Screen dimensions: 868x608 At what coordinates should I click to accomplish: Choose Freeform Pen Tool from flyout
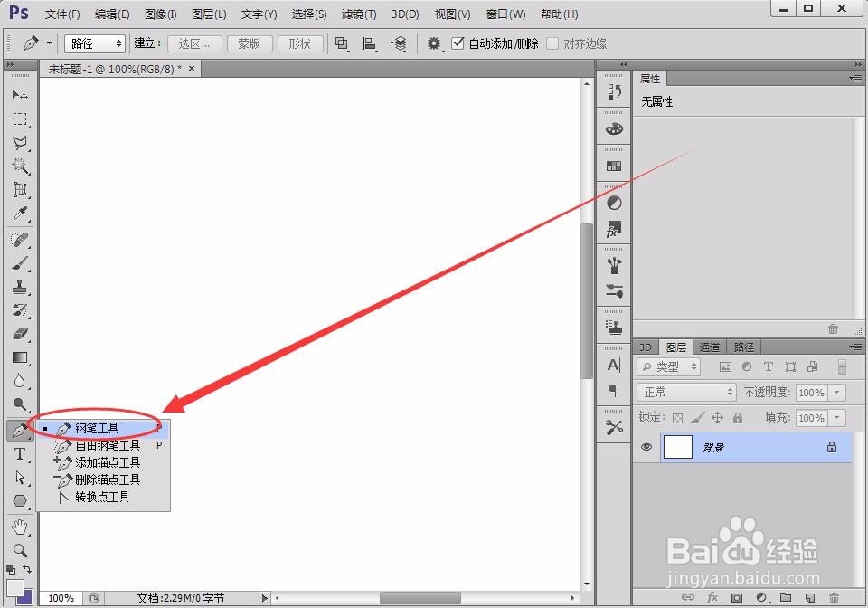pos(103,445)
